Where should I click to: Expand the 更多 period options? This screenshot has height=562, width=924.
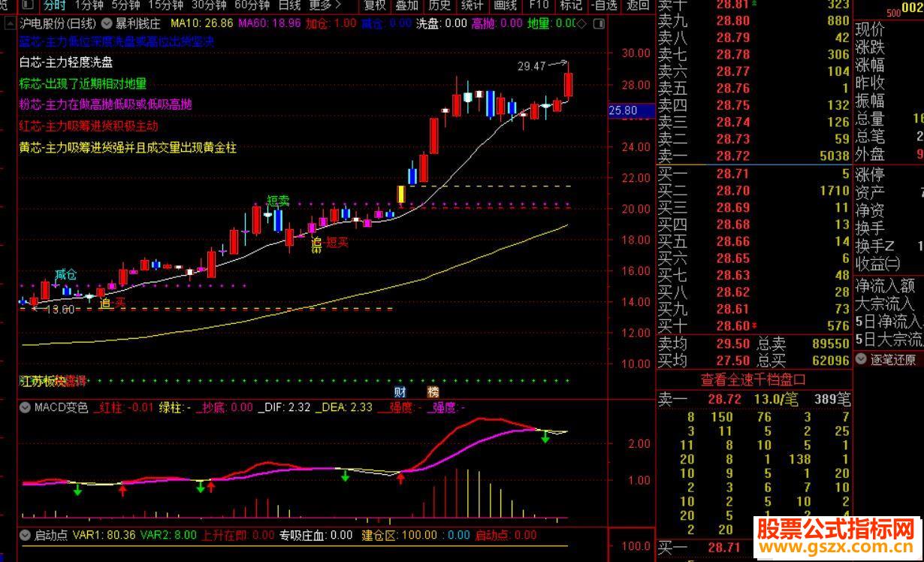[x=325, y=5]
